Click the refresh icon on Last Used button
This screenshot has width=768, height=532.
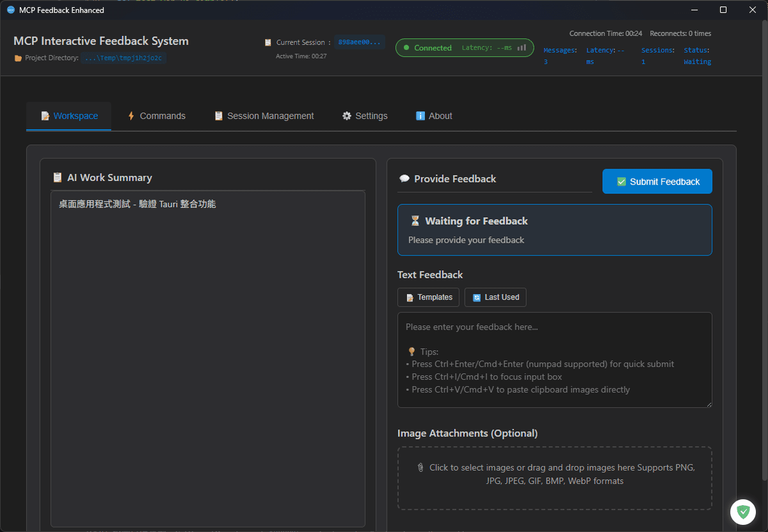(477, 298)
